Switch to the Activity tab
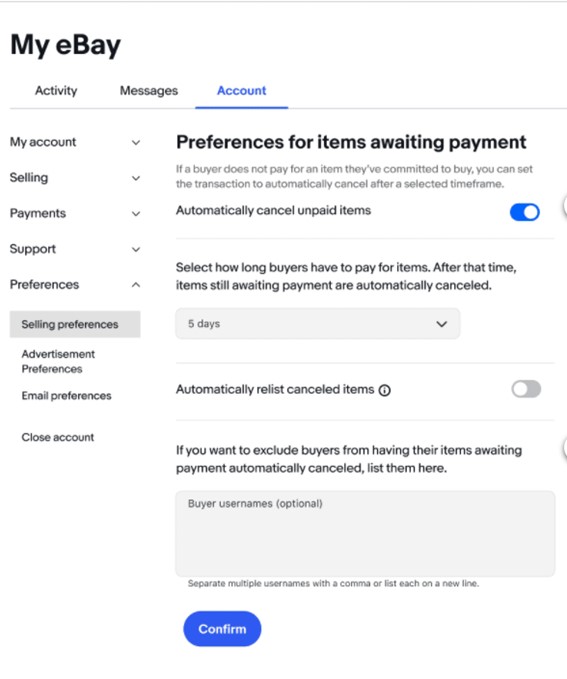This screenshot has width=567, height=679. pos(56,91)
